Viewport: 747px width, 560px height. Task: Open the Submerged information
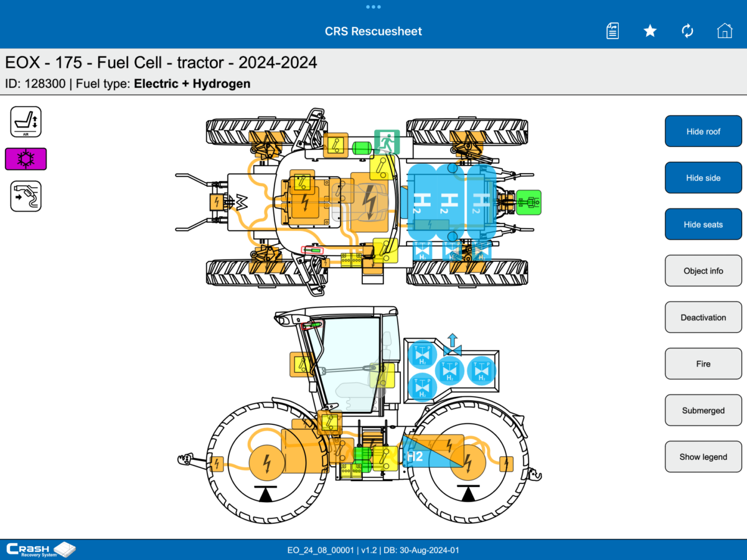click(703, 411)
